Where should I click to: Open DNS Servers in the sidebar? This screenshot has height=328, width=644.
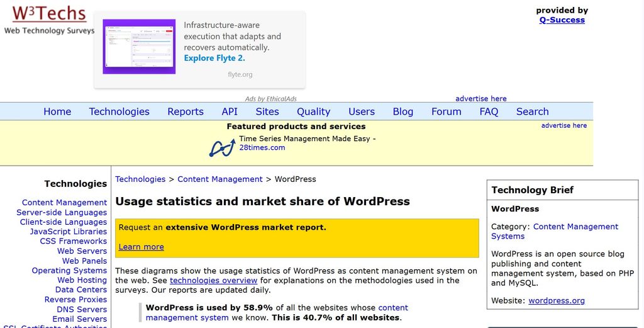coord(82,310)
